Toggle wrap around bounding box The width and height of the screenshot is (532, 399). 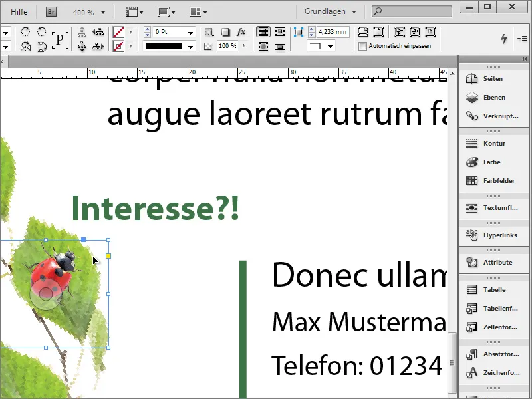click(280, 32)
